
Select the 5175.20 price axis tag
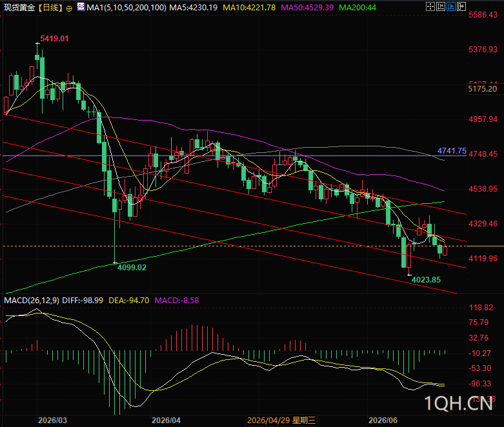pos(483,88)
